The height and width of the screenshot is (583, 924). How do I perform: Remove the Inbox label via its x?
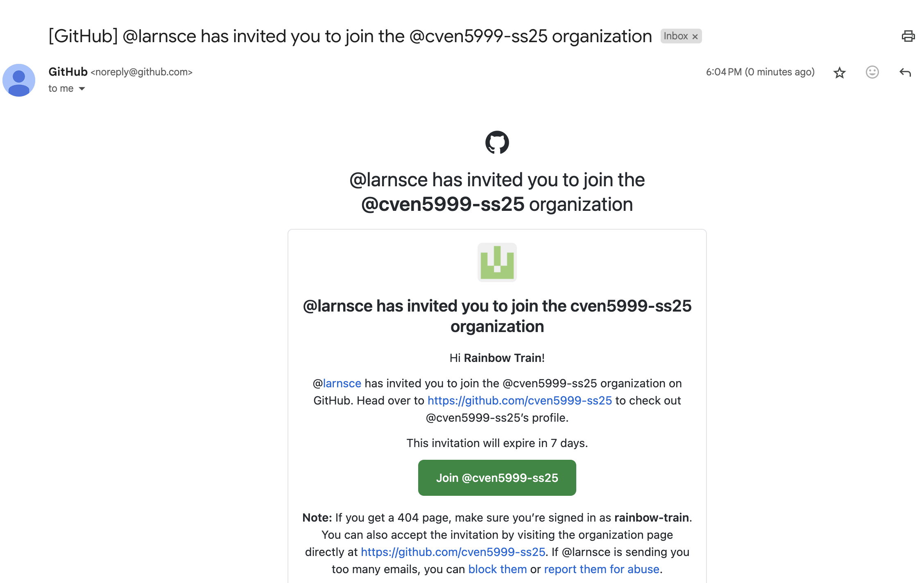tap(695, 36)
